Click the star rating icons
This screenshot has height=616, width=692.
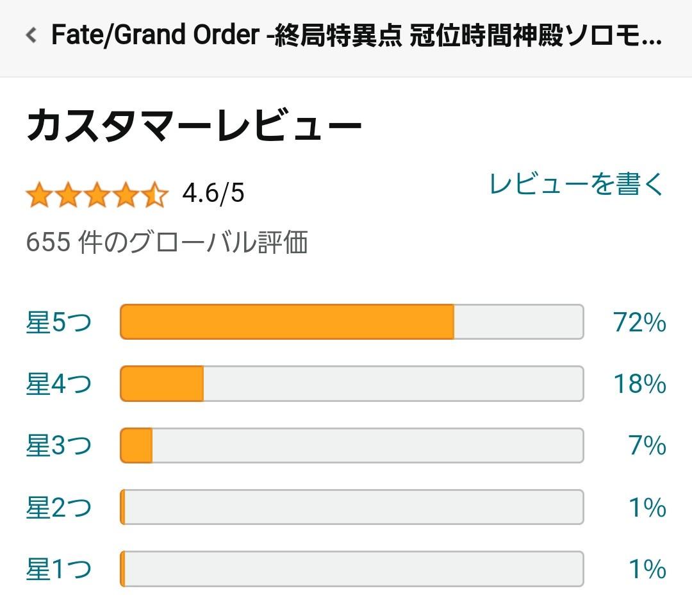(97, 194)
